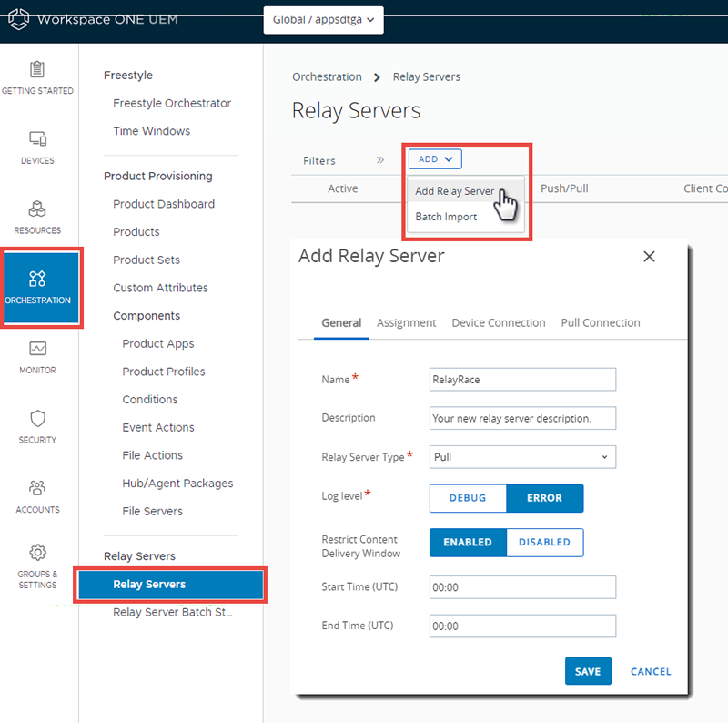
Task: Choose Add Relay Server menu entry
Action: (x=454, y=191)
